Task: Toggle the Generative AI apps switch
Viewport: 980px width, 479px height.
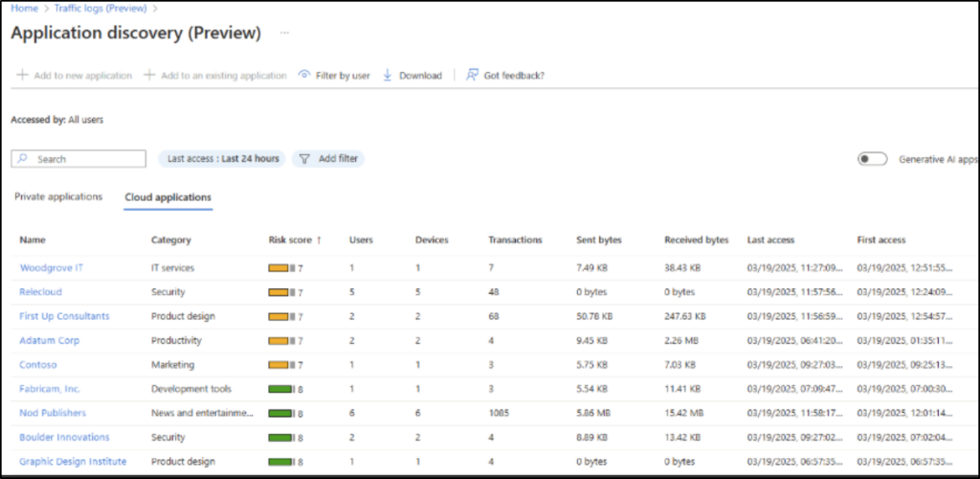Action: (872, 159)
